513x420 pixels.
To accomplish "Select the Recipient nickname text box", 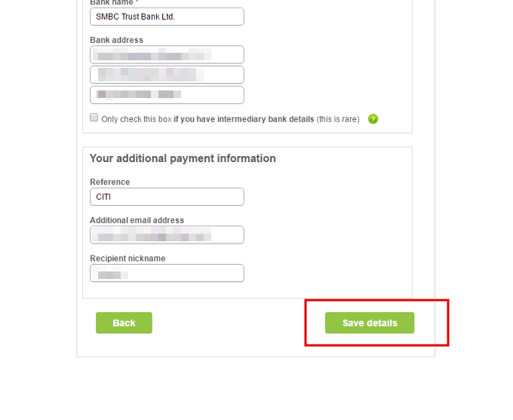I will coord(167,273).
